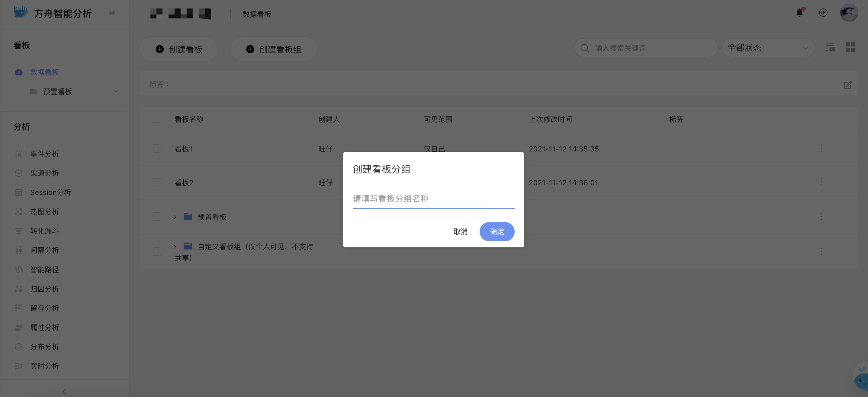Collapse the sidebar with bottom chevron
Image resolution: width=868 pixels, height=397 pixels.
[64, 391]
